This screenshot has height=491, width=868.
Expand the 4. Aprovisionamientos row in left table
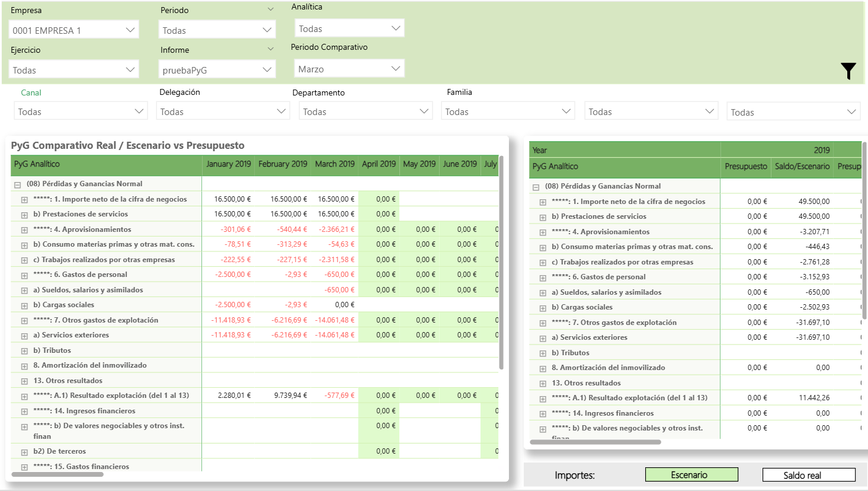(x=24, y=230)
